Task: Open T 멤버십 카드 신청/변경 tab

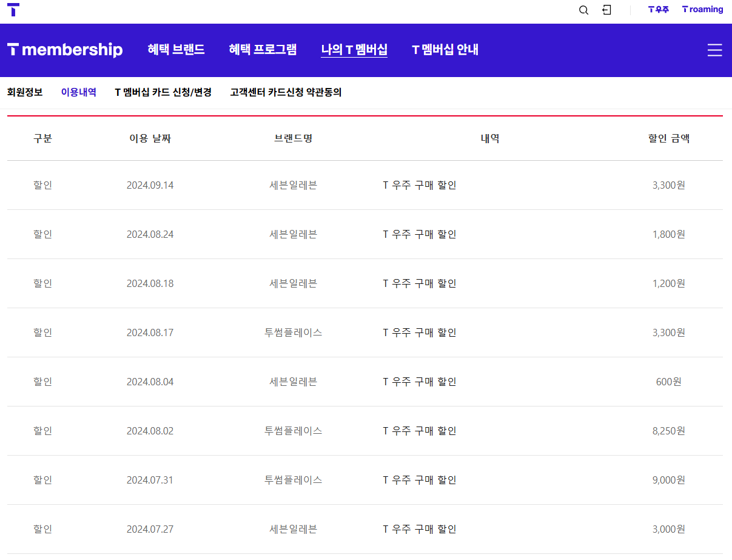Action: coord(163,93)
